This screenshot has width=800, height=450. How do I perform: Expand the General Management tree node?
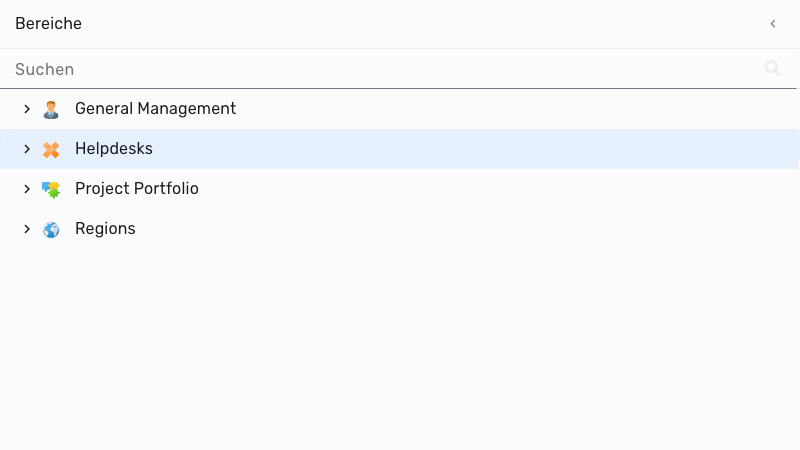[27, 109]
